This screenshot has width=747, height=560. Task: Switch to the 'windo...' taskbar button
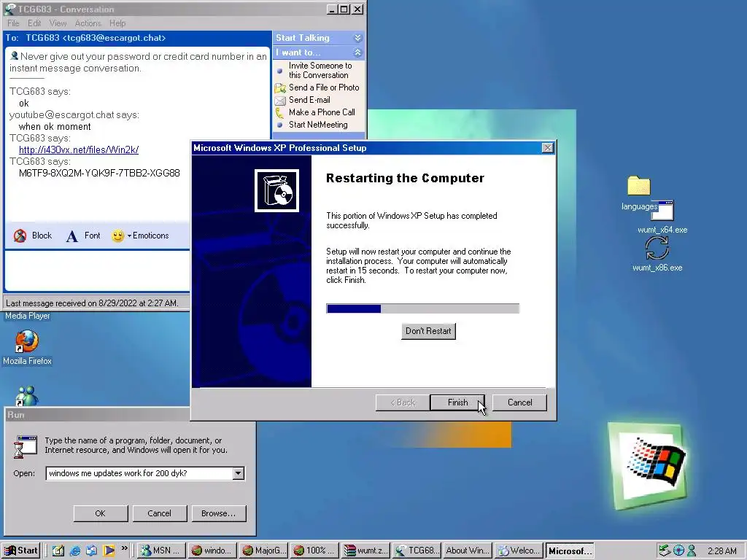coord(212,551)
